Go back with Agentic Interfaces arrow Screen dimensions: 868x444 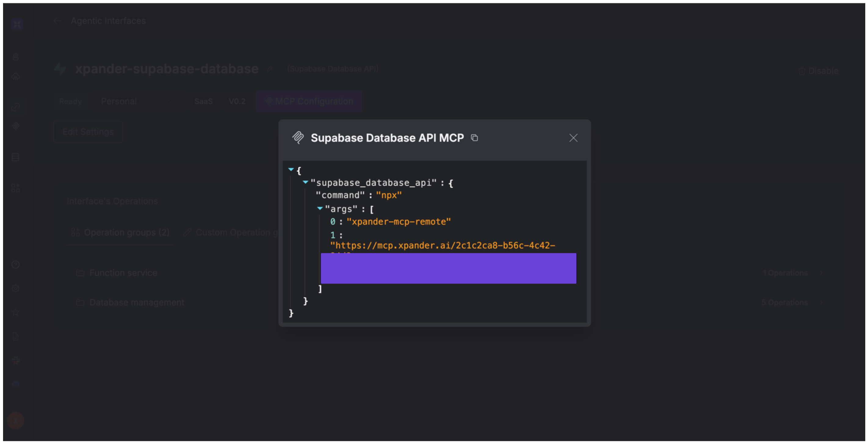[x=57, y=21]
